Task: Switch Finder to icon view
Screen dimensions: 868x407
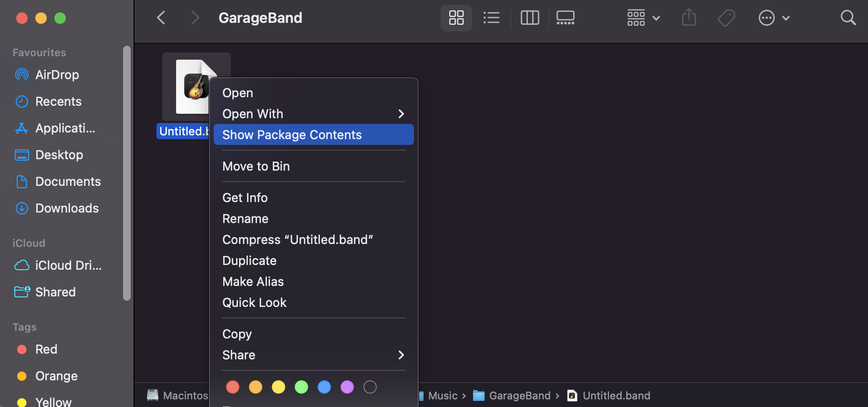Action: [456, 18]
